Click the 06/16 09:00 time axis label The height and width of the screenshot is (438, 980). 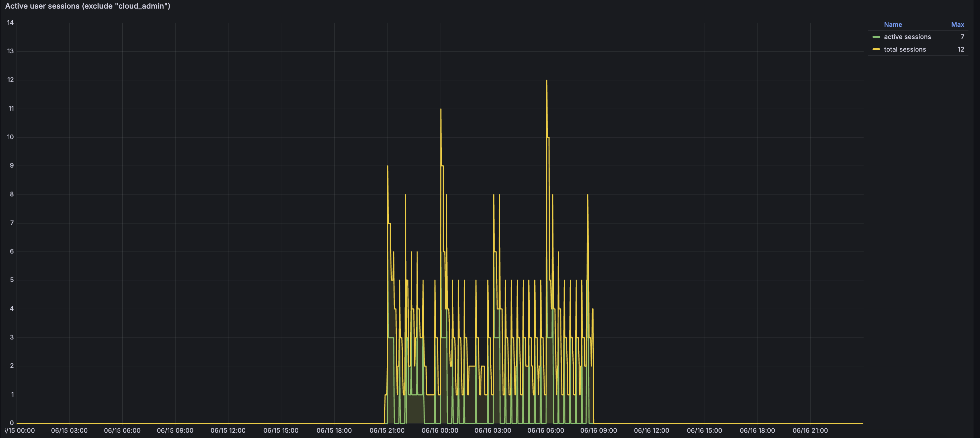(598, 430)
